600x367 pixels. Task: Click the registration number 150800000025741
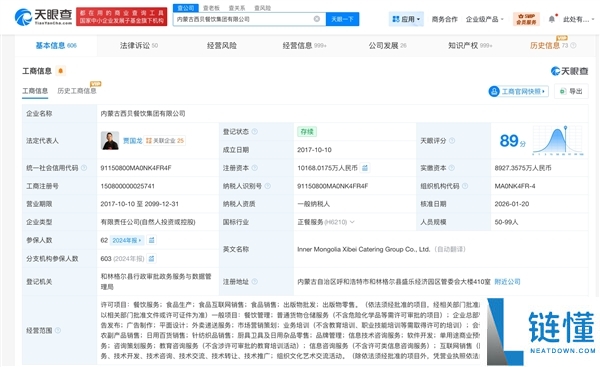click(x=127, y=186)
